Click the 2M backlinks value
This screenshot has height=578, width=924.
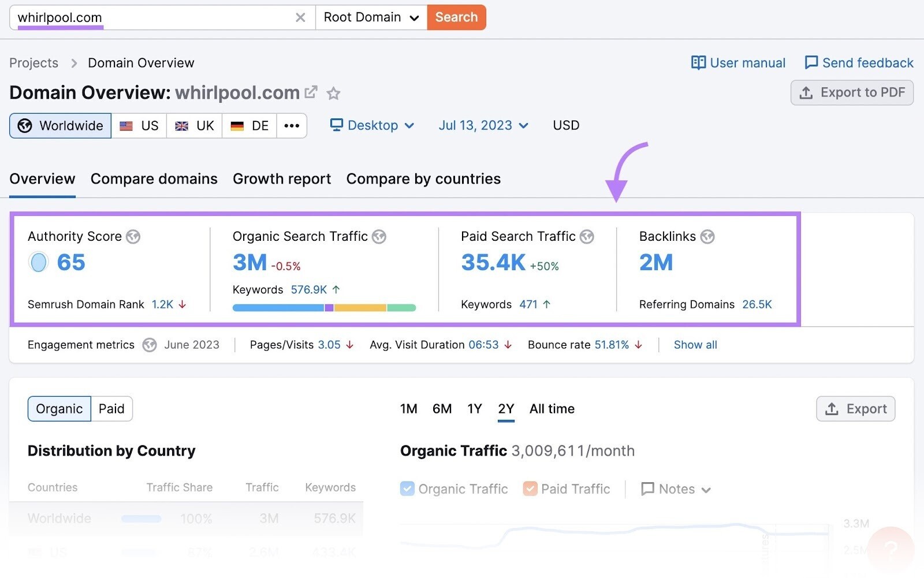(656, 263)
